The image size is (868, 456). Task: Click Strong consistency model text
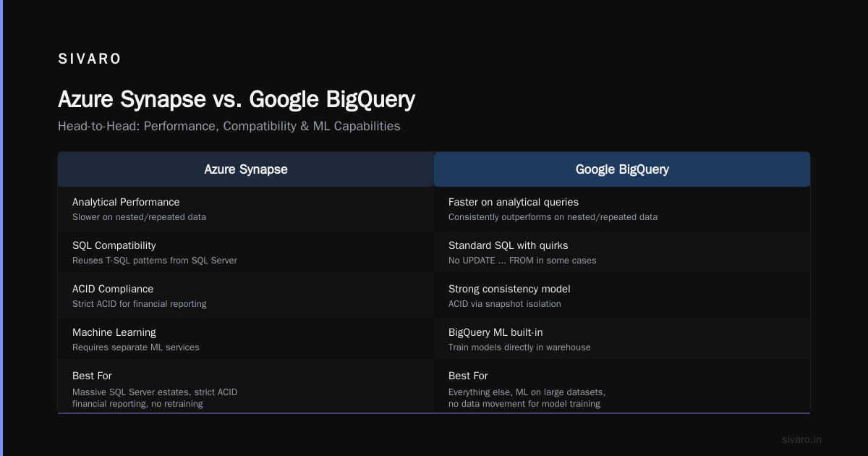point(509,289)
